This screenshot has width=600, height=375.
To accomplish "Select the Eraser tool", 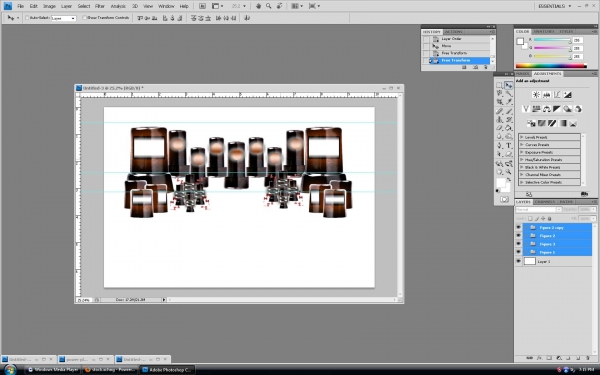I will tap(499, 128).
